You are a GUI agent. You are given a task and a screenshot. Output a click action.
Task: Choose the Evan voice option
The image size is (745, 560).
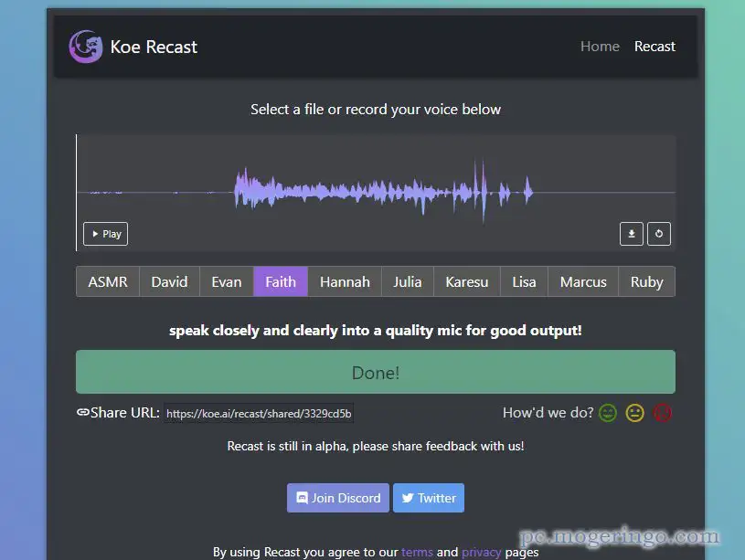click(x=227, y=281)
